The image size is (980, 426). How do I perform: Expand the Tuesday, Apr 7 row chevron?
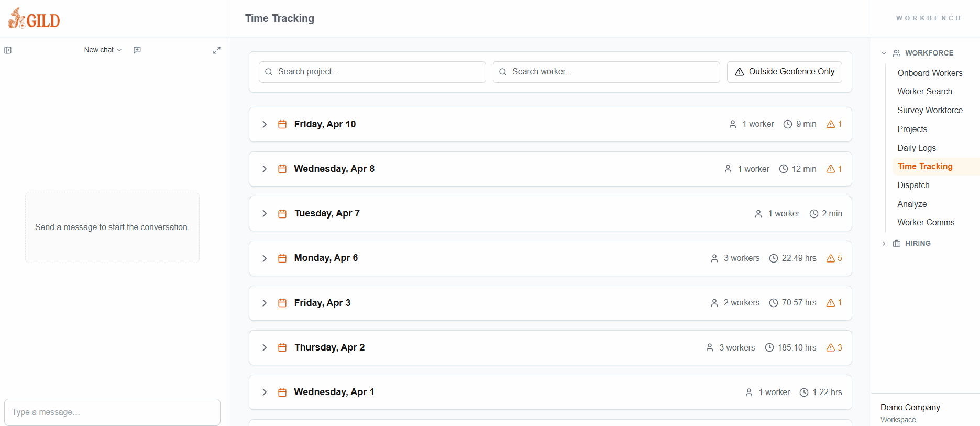pyautogui.click(x=265, y=213)
